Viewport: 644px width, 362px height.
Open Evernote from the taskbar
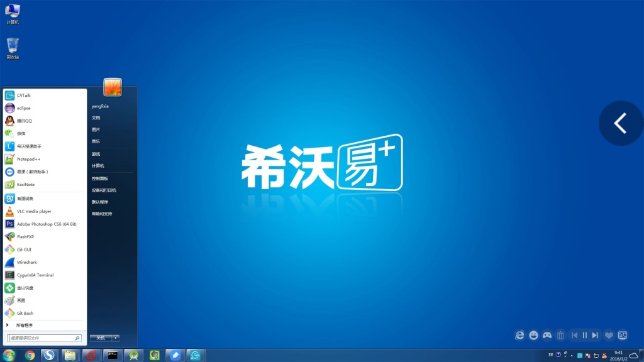(x=155, y=355)
